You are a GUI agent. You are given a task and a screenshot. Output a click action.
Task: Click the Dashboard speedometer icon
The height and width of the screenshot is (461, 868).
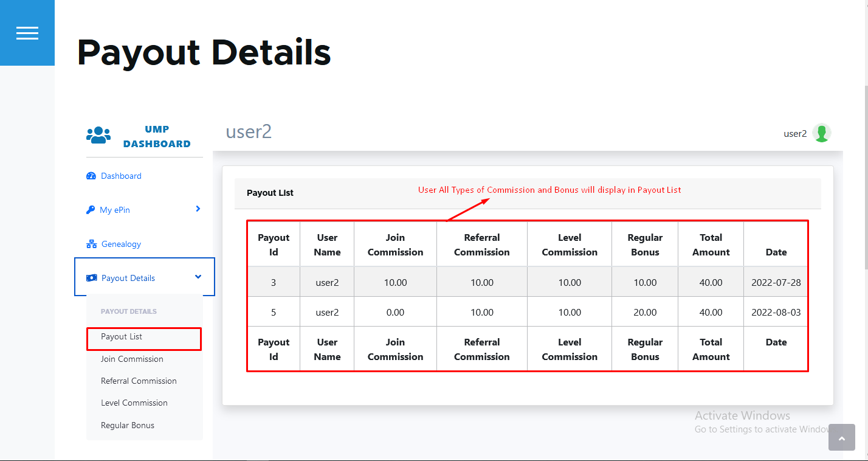[91, 176]
